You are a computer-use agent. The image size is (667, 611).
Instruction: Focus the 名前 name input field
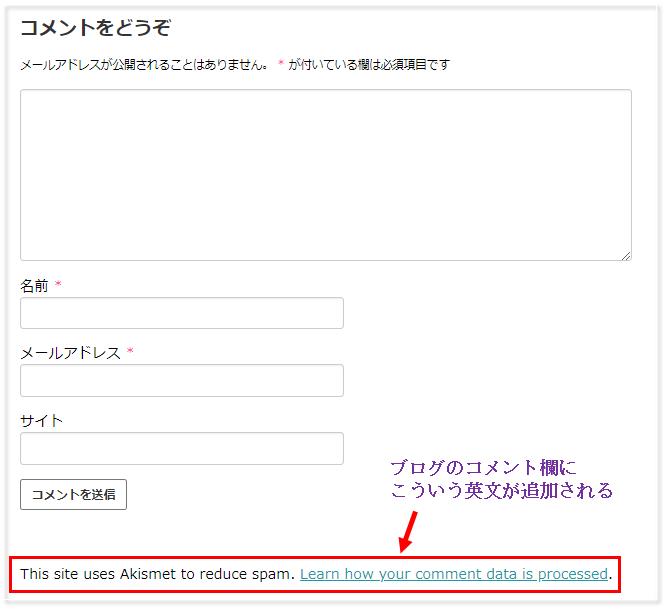click(182, 313)
